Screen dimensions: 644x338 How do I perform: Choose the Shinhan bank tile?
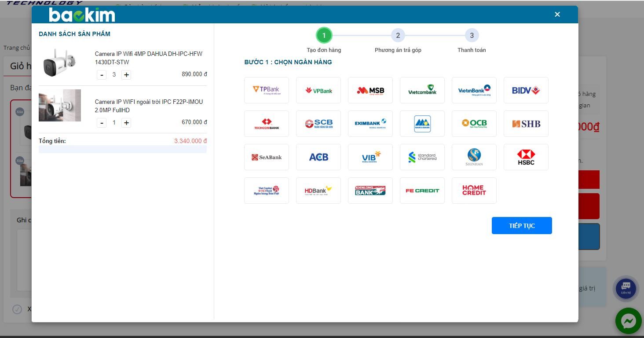coord(474,157)
